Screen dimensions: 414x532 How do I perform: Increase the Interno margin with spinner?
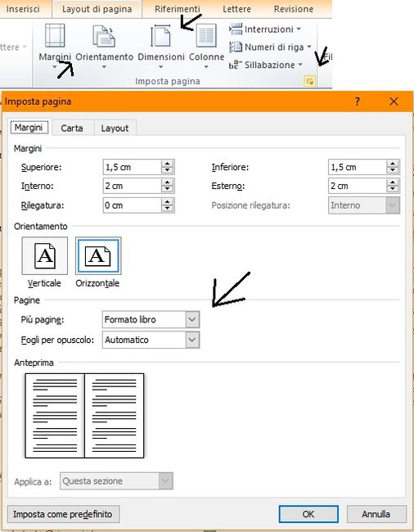click(168, 183)
